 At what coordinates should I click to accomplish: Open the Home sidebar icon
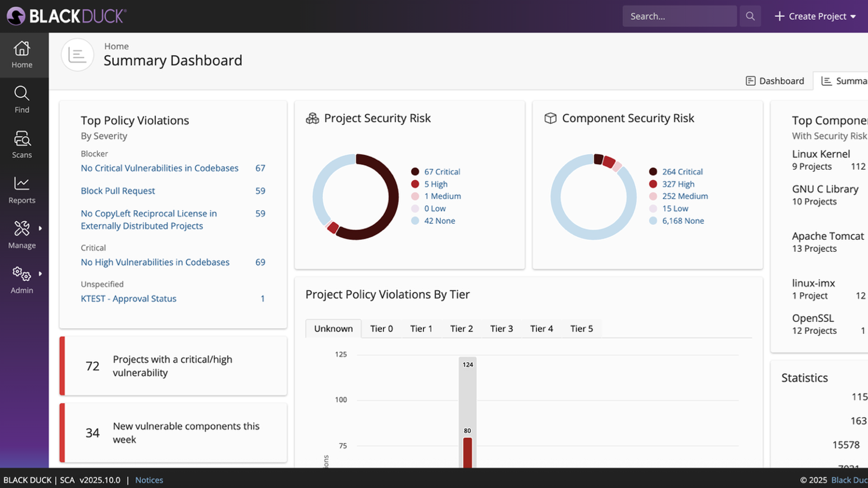[x=22, y=48]
